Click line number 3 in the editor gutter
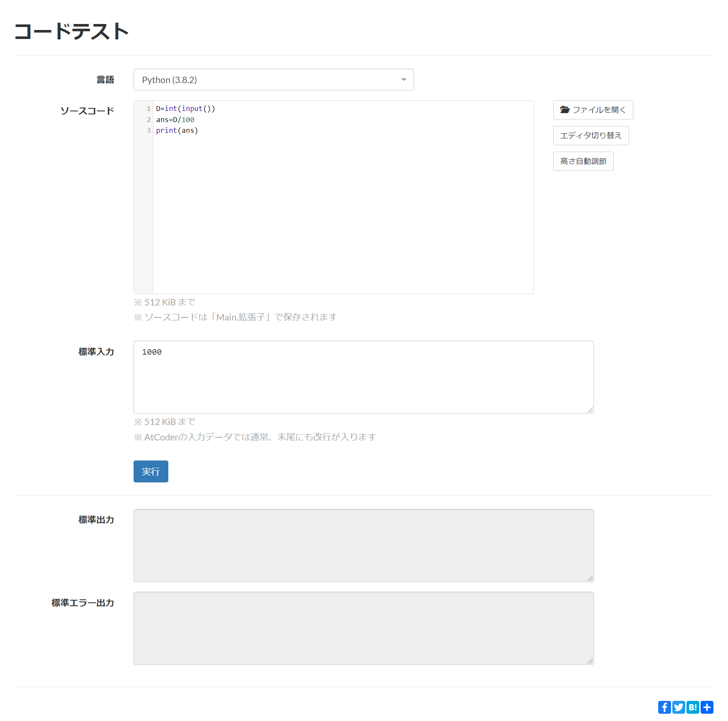This screenshot has height=721, width=728. (x=149, y=131)
